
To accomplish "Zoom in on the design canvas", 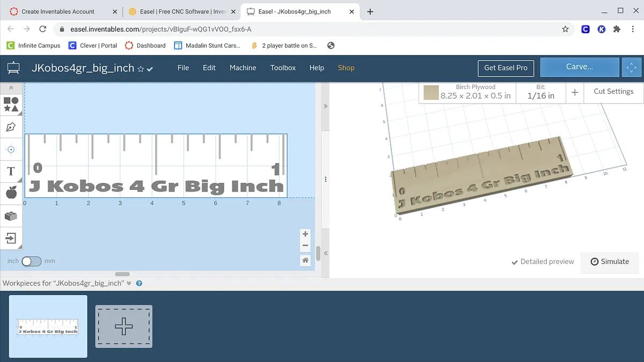I will tap(305, 234).
